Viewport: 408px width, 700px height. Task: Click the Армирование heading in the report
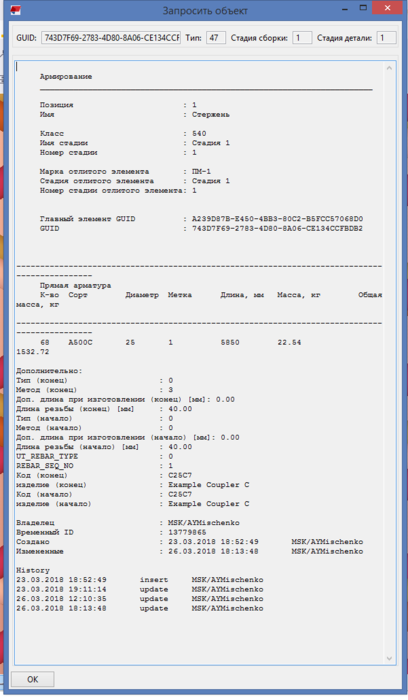point(66,77)
